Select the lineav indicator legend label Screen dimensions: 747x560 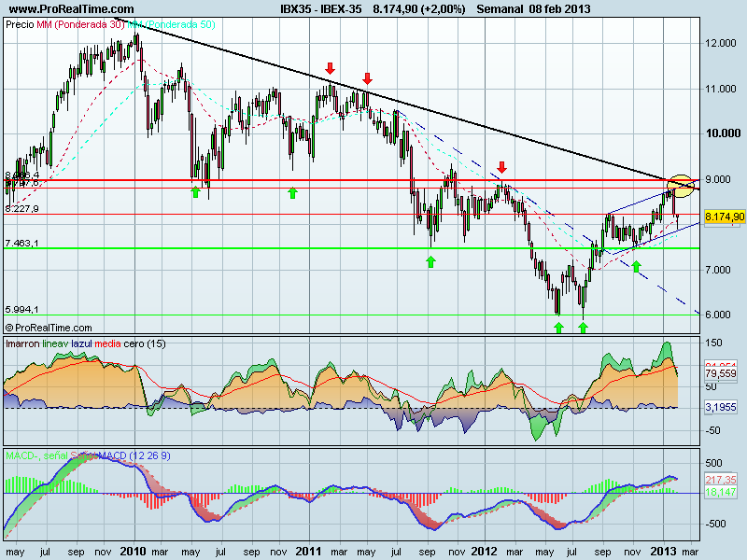(x=55, y=343)
